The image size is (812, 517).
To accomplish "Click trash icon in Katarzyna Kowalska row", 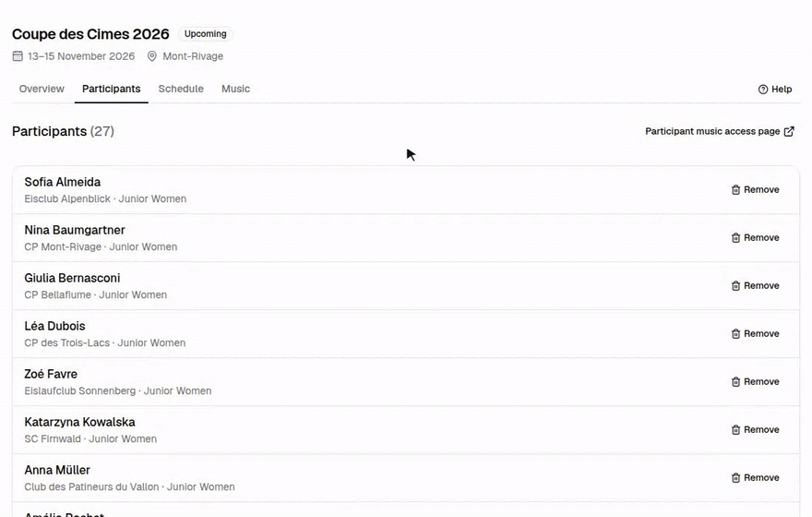I will [x=736, y=430].
